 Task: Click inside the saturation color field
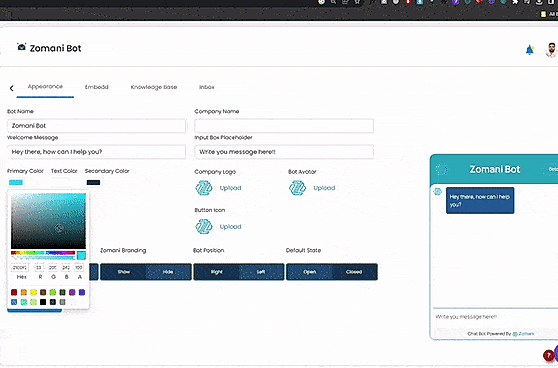coord(48,221)
